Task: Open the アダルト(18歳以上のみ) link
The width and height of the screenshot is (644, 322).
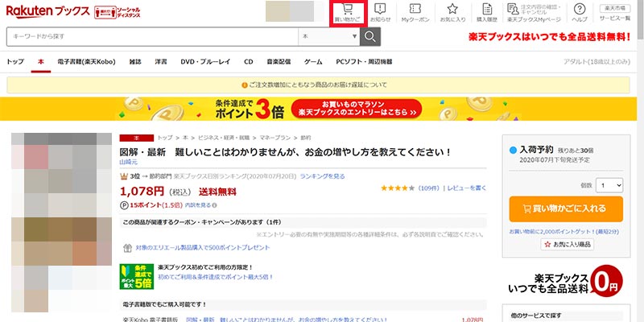Action: pos(597,62)
